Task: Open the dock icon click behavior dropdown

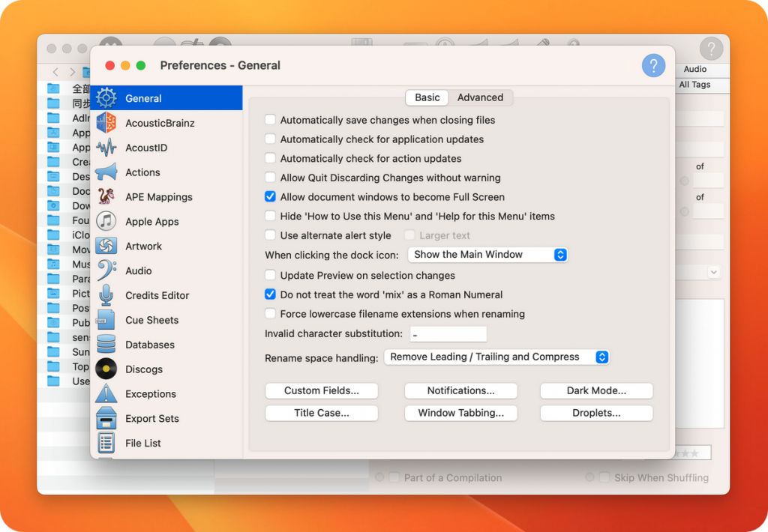Action: pyautogui.click(x=487, y=254)
